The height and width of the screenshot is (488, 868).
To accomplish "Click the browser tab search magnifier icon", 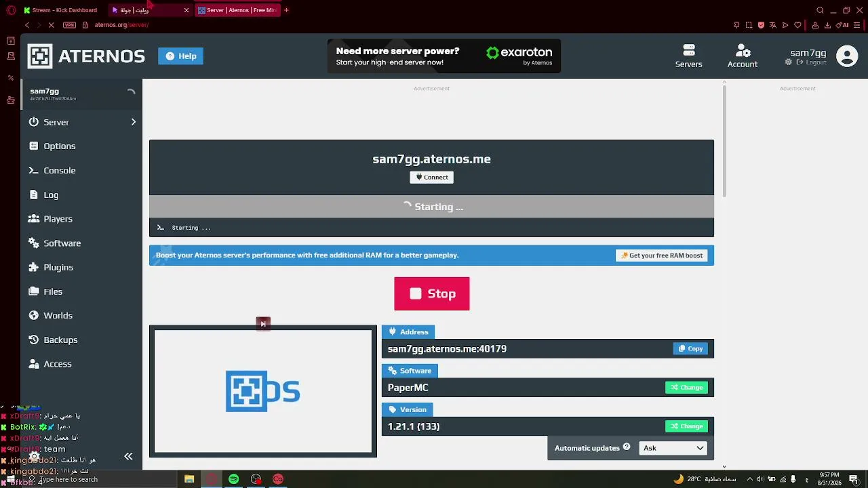I will tap(820, 10).
